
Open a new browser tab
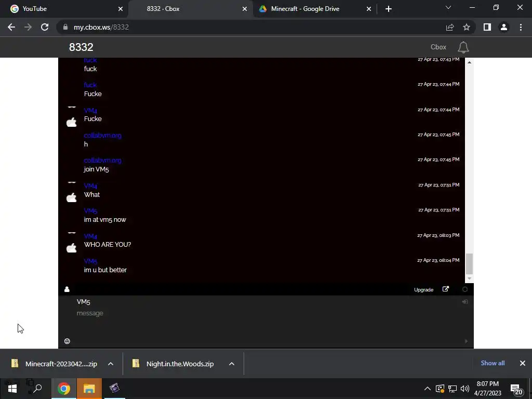click(x=389, y=9)
